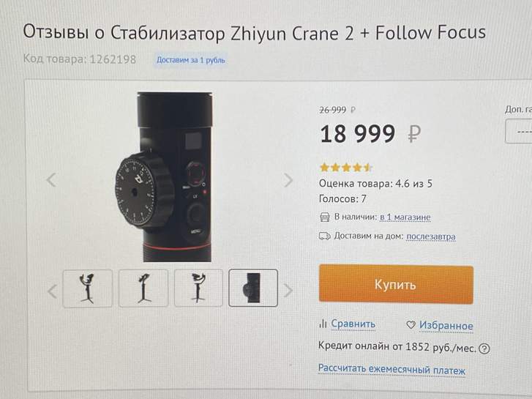Click the 'послезавтра' delivery date link
This screenshot has height=399, width=532.
(x=431, y=236)
